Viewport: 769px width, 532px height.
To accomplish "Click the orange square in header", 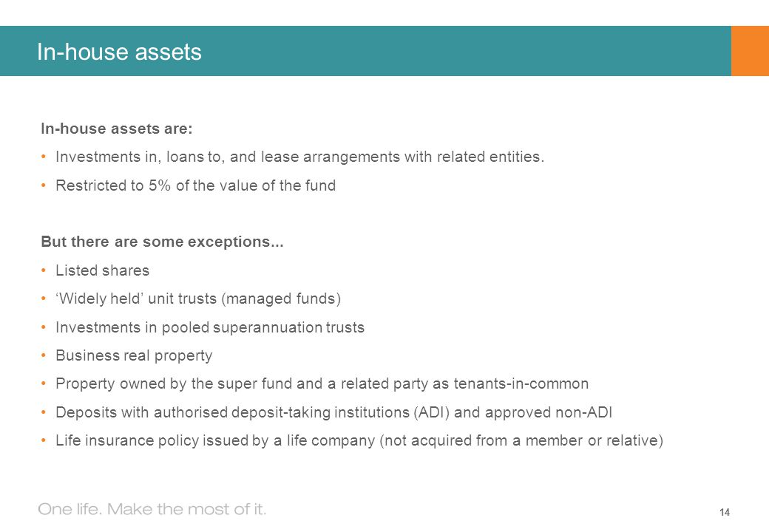I will click(x=750, y=51).
